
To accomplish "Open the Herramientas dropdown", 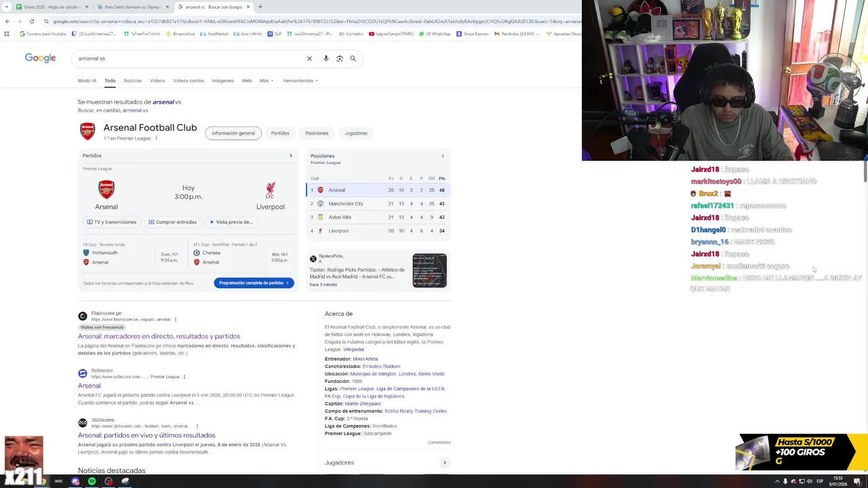I will (300, 81).
